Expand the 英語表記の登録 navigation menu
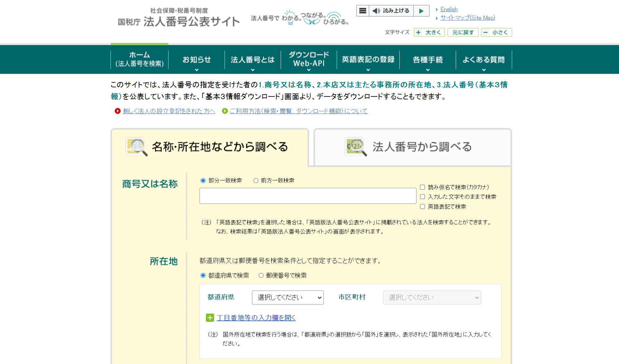The image size is (619, 364). 368,60
